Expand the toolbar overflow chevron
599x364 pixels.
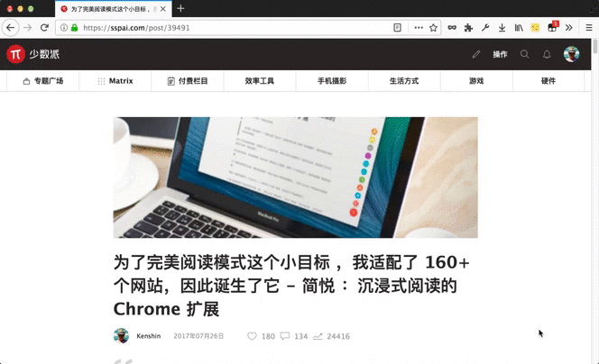click(x=569, y=27)
